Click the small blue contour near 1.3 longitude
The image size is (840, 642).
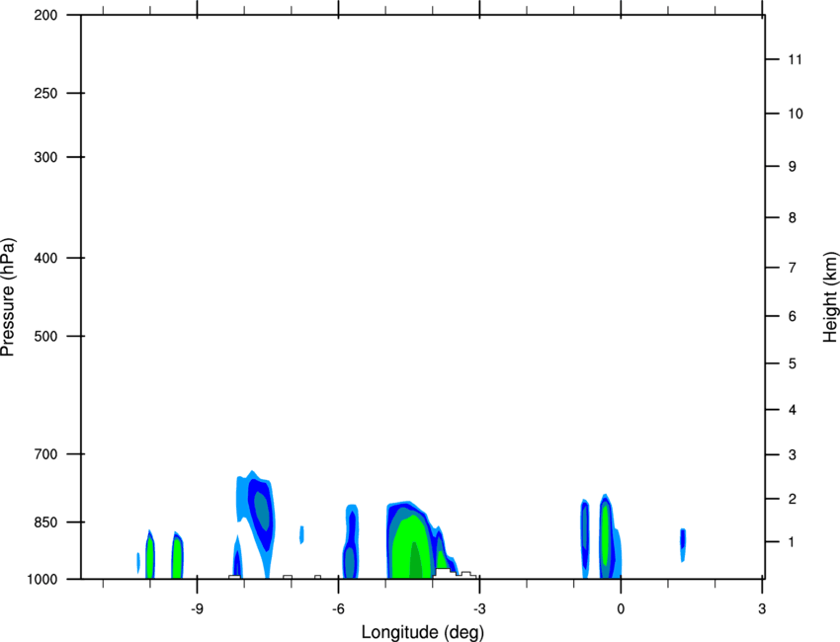(683, 544)
